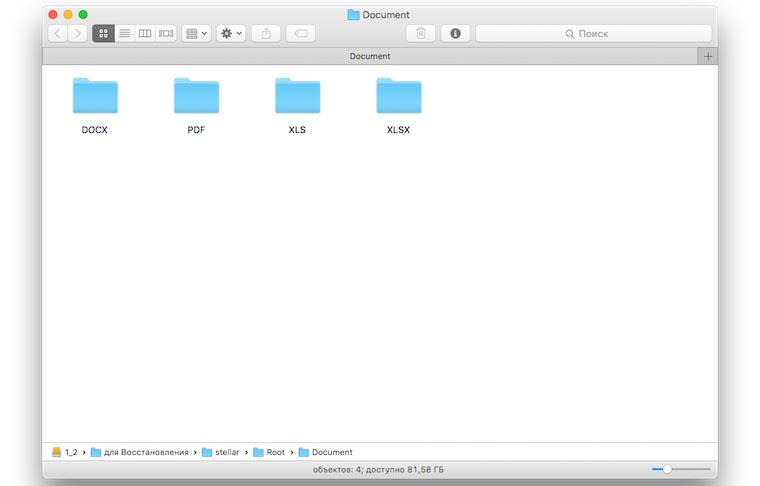
Task: Switch to list view
Action: click(x=125, y=33)
